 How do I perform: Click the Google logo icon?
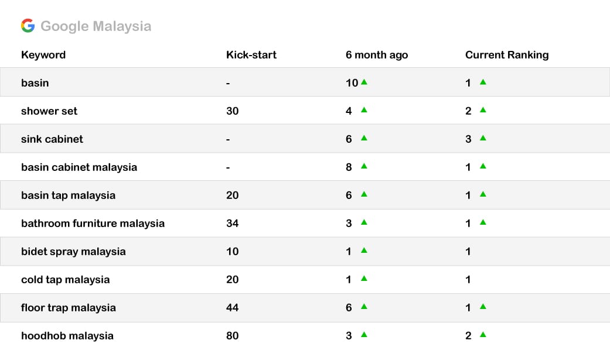[x=28, y=26]
